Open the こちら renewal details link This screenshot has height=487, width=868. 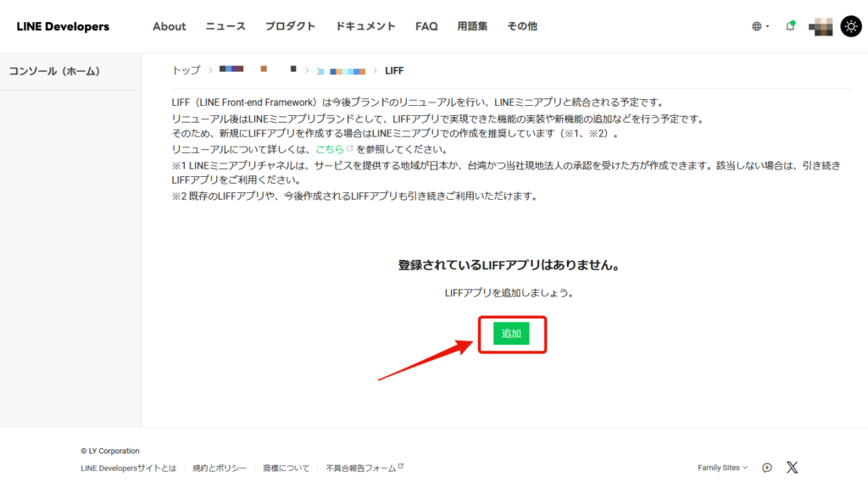[330, 149]
